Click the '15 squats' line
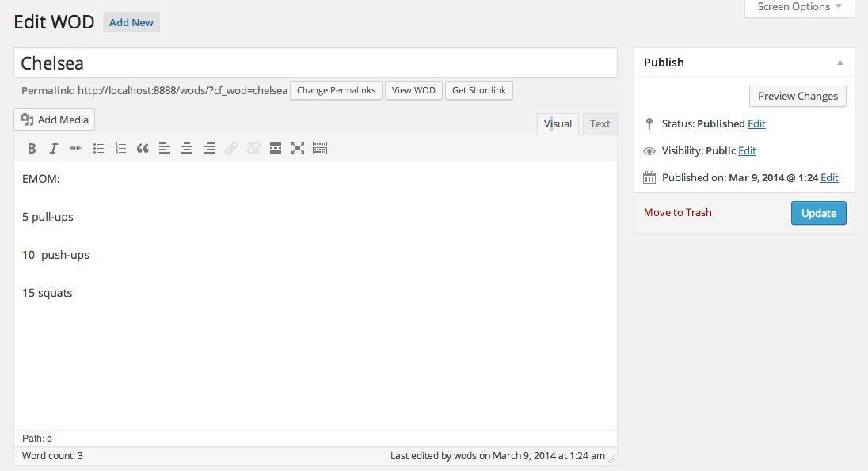The height and width of the screenshot is (471, 868). tap(47, 293)
